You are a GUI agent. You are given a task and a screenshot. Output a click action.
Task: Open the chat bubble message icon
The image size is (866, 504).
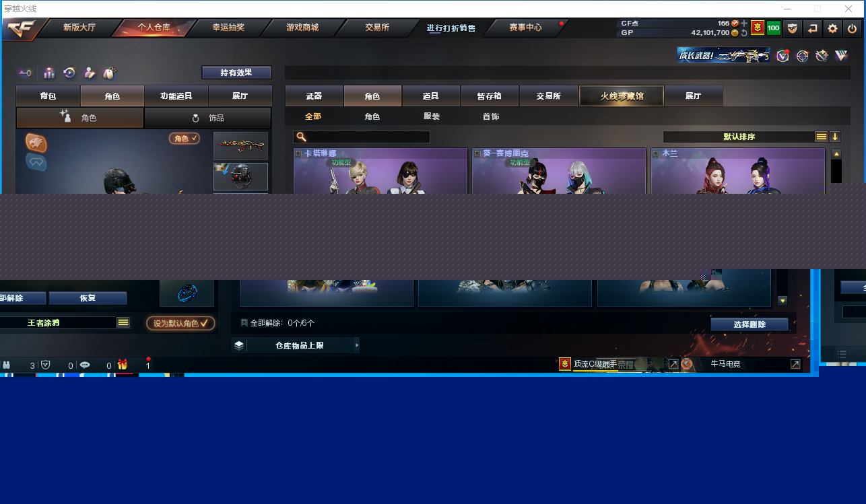coord(85,365)
